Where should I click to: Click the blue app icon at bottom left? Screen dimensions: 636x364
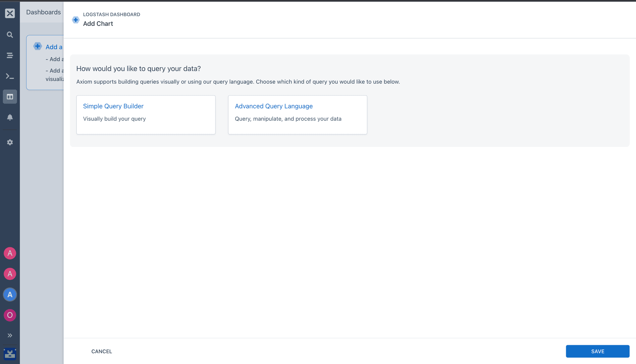pos(10,354)
